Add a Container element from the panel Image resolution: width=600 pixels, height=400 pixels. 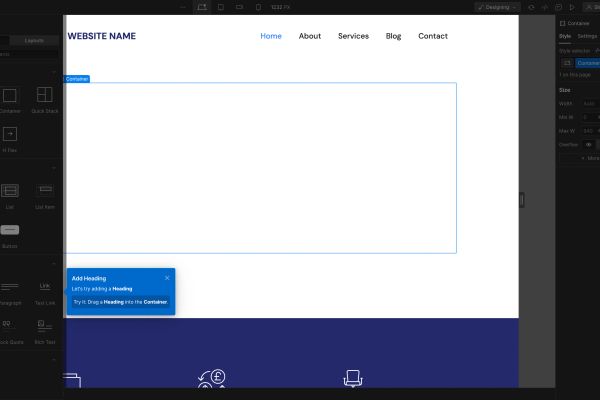click(10, 101)
